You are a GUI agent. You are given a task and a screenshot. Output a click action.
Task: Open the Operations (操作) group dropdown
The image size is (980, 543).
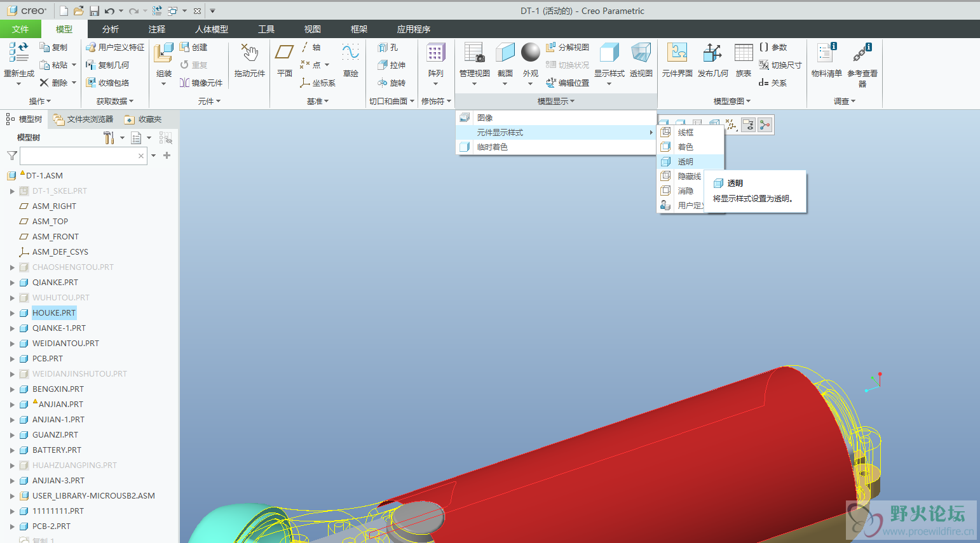point(39,101)
